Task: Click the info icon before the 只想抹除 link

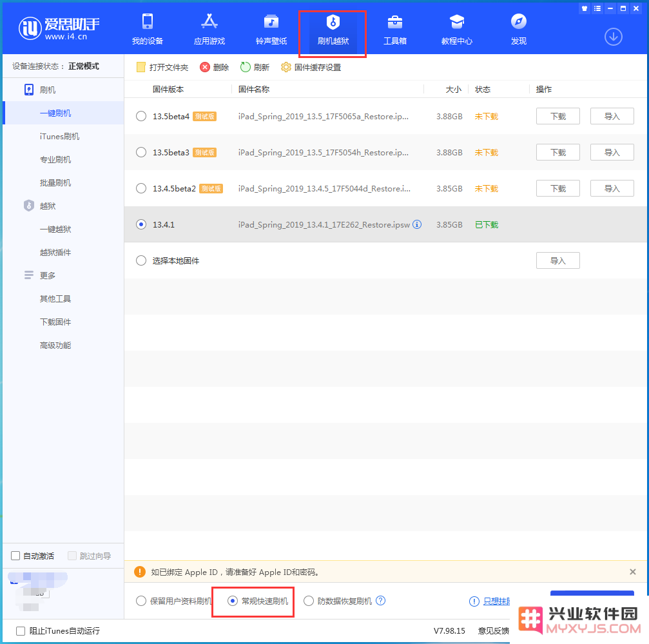Action: [474, 601]
